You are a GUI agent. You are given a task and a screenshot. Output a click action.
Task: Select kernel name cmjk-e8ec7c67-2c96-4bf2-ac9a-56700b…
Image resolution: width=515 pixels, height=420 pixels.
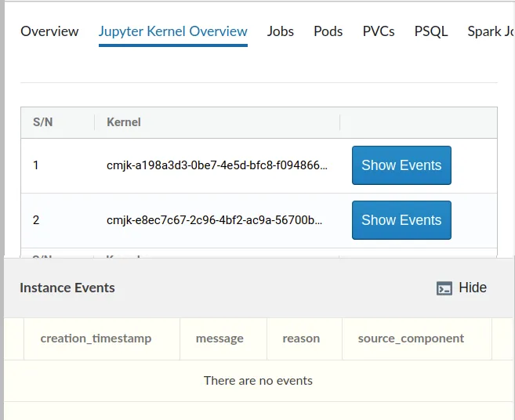click(x=215, y=220)
